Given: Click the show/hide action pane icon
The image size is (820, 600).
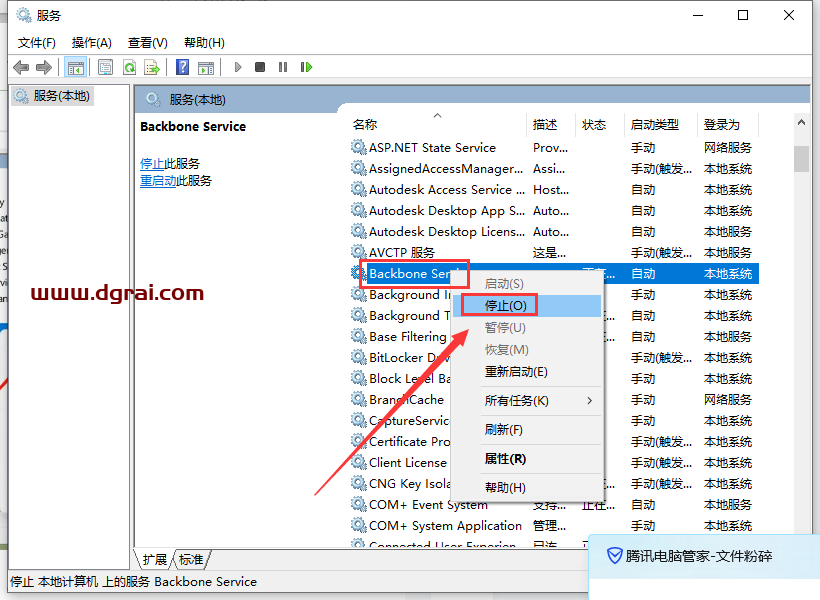Looking at the screenshot, I should [206, 67].
